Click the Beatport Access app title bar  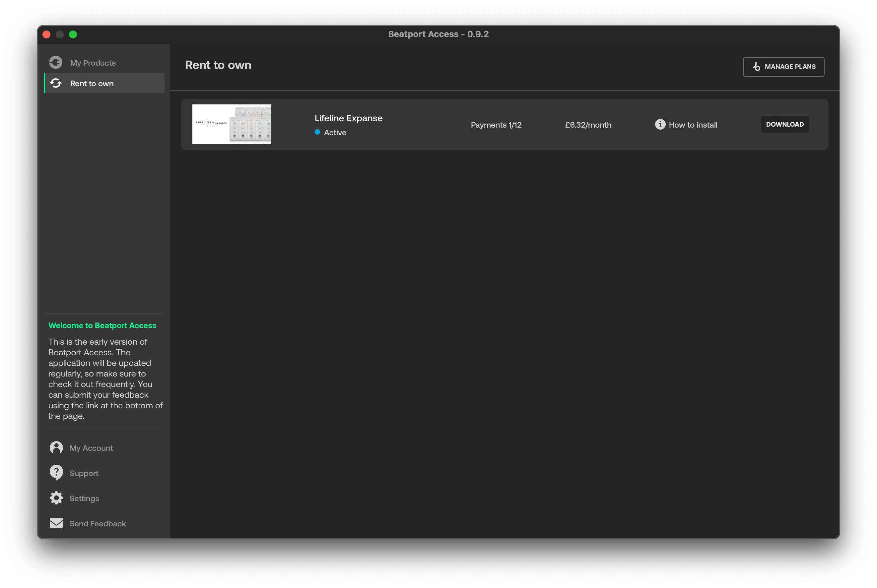(438, 34)
